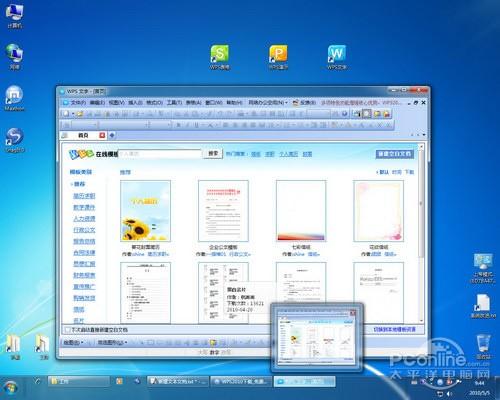Select the Network icon on the desktop
This screenshot has height=400, width=500.
14,57
